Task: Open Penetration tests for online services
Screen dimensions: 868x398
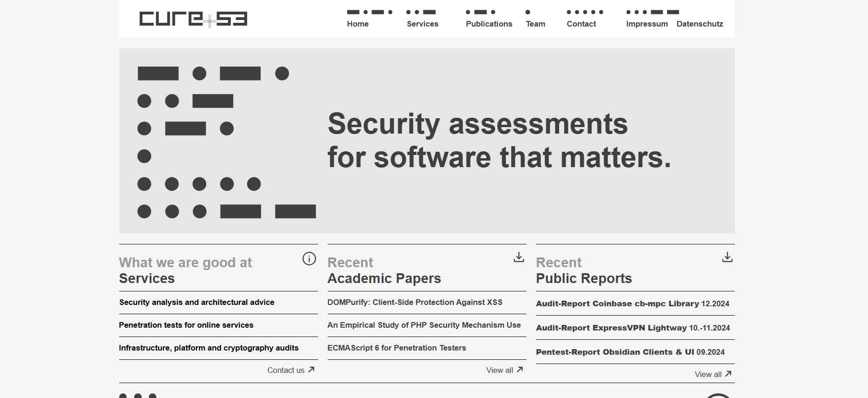Action: 186,325
